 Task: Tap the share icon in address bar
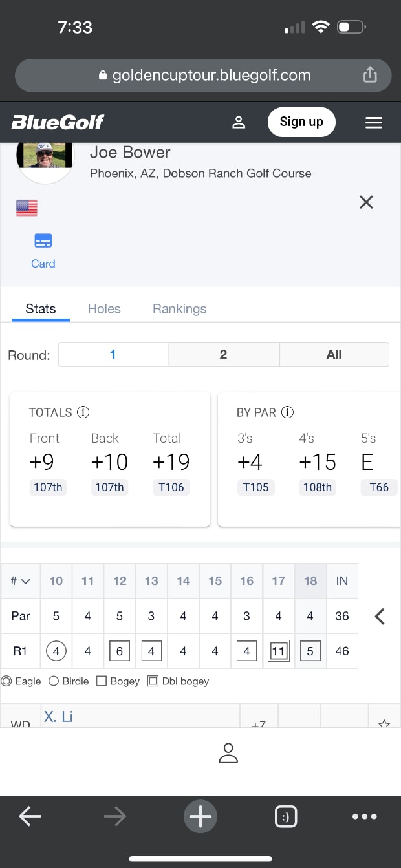coord(370,75)
